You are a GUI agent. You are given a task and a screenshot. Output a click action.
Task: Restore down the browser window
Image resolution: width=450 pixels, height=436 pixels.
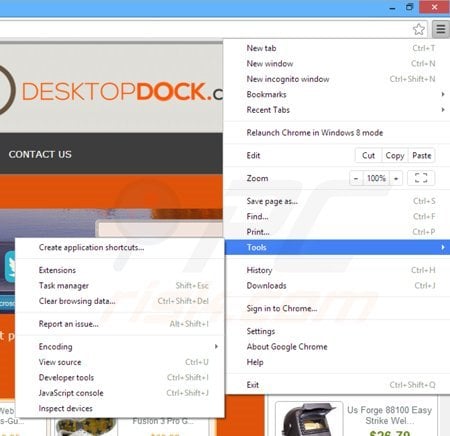coord(409,7)
